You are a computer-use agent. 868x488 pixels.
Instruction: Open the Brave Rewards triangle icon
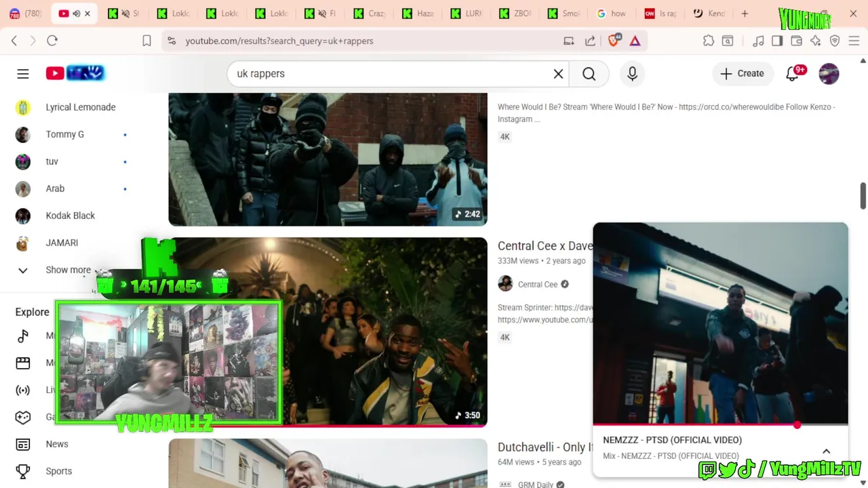635,41
